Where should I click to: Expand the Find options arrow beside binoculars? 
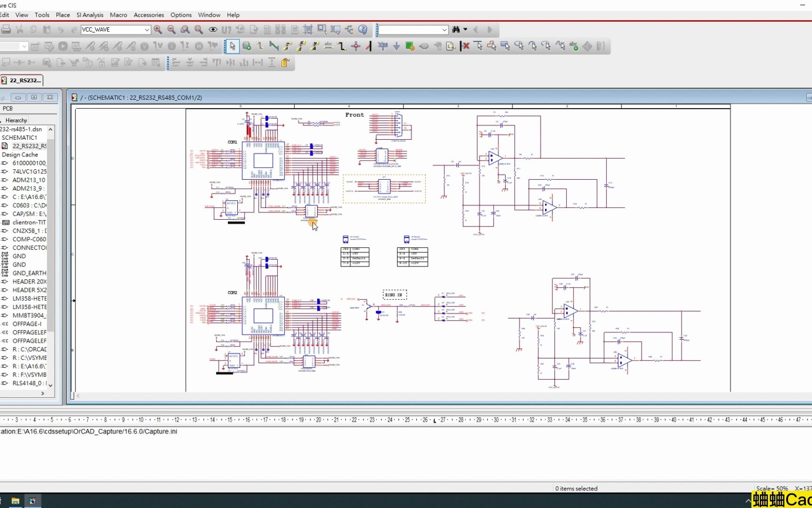(x=465, y=30)
